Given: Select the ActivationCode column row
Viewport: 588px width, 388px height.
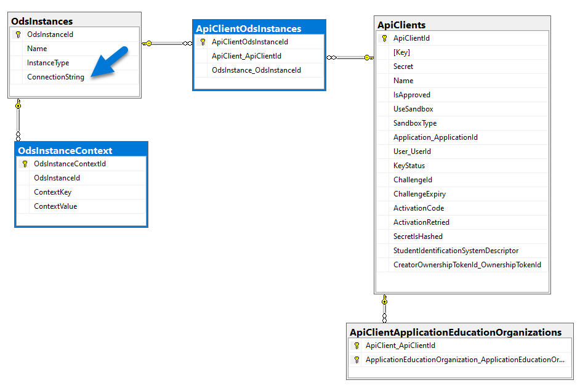Looking at the screenshot, I should [462, 208].
